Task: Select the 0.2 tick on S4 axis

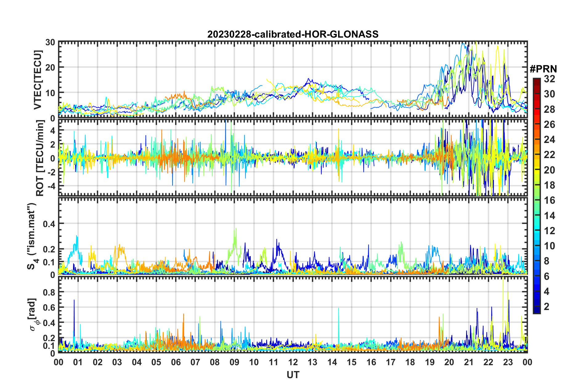Action: tap(49, 249)
